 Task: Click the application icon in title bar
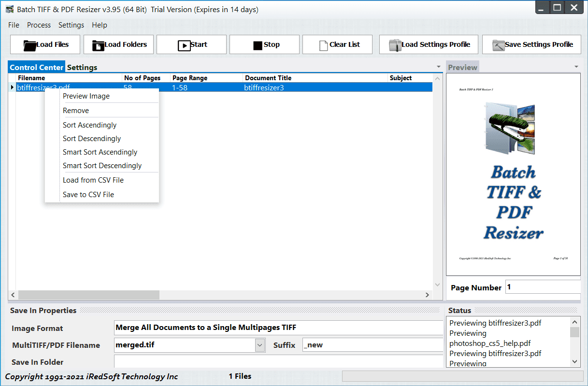[9, 9]
